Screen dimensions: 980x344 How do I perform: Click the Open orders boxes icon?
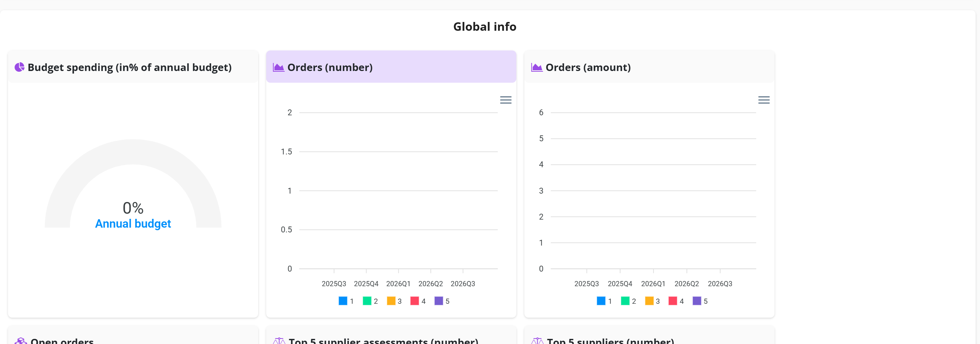pyautogui.click(x=20, y=341)
